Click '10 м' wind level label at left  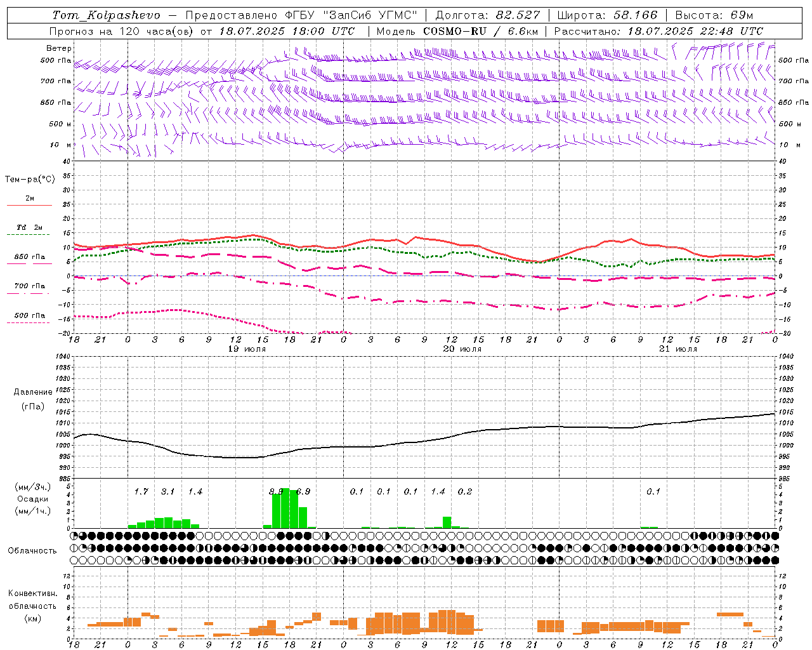(x=61, y=145)
